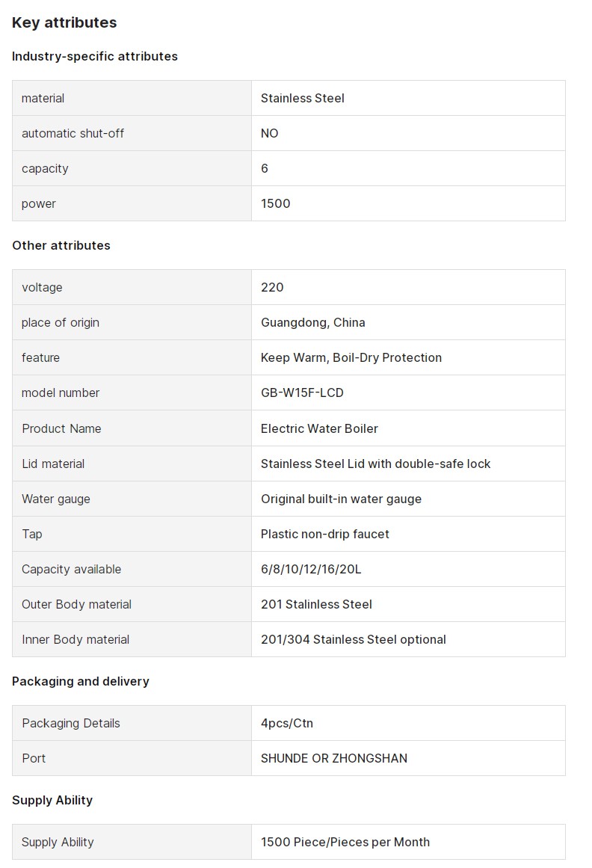
Task: Click the automatic shut-off NO value
Action: [269, 133]
